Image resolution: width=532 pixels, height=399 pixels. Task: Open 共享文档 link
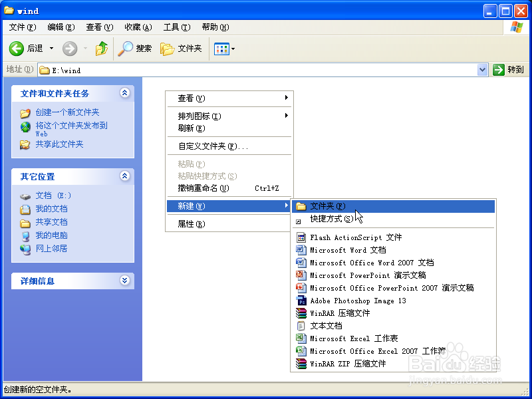point(52,222)
